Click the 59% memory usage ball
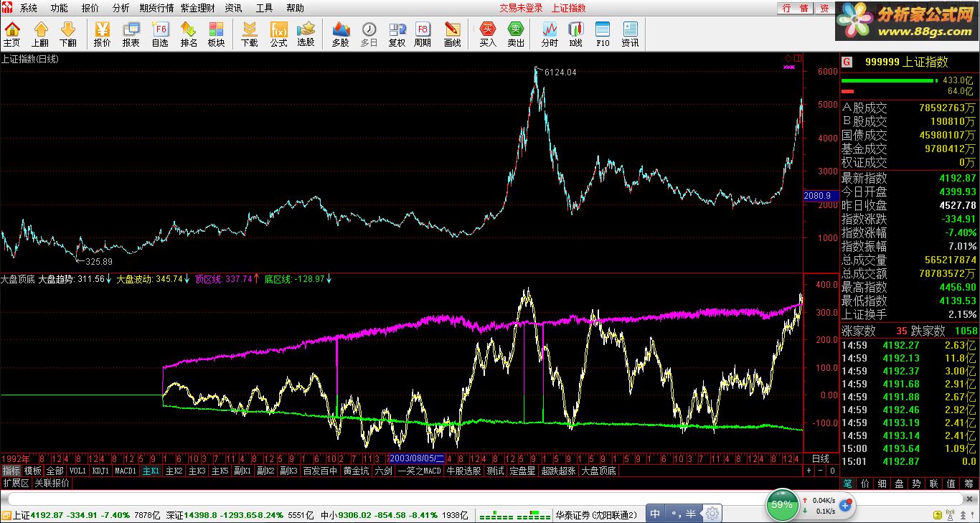The height and width of the screenshot is (523, 980). [781, 504]
